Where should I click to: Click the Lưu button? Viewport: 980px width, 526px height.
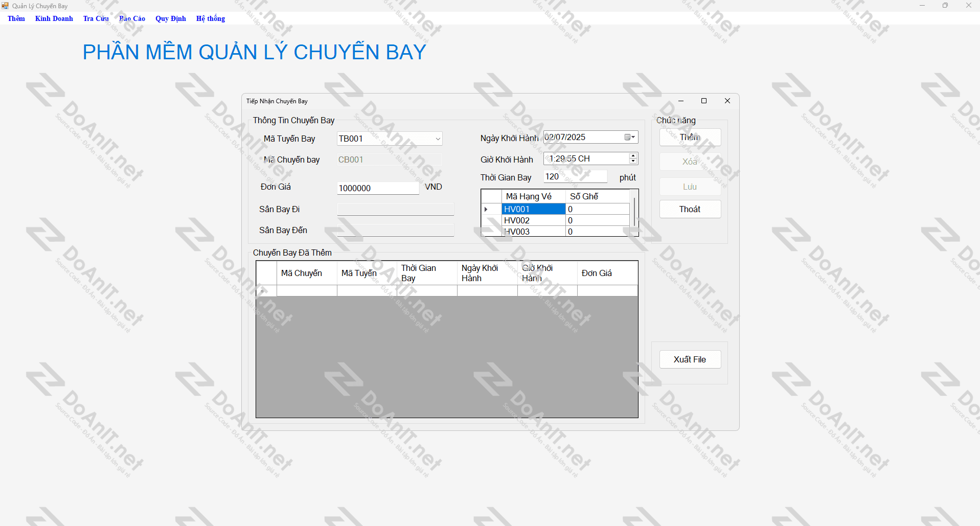[690, 187]
